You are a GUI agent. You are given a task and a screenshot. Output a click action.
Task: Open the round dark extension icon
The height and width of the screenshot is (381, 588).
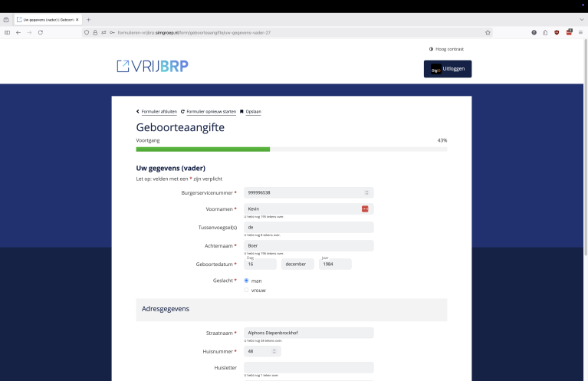[534, 33]
